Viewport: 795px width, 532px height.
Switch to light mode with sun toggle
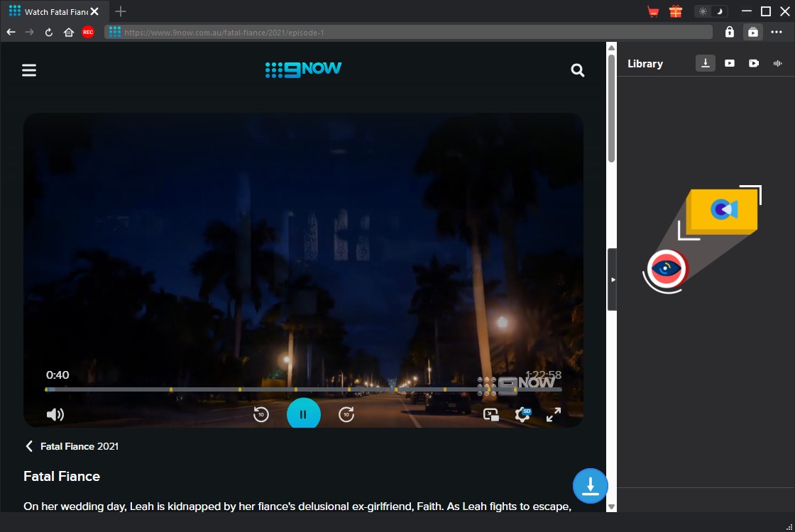pyautogui.click(x=703, y=11)
